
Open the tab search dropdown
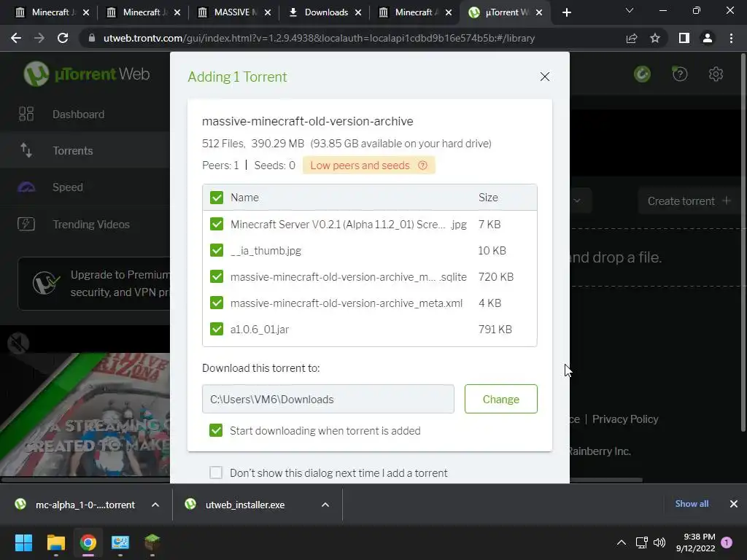coord(630,10)
